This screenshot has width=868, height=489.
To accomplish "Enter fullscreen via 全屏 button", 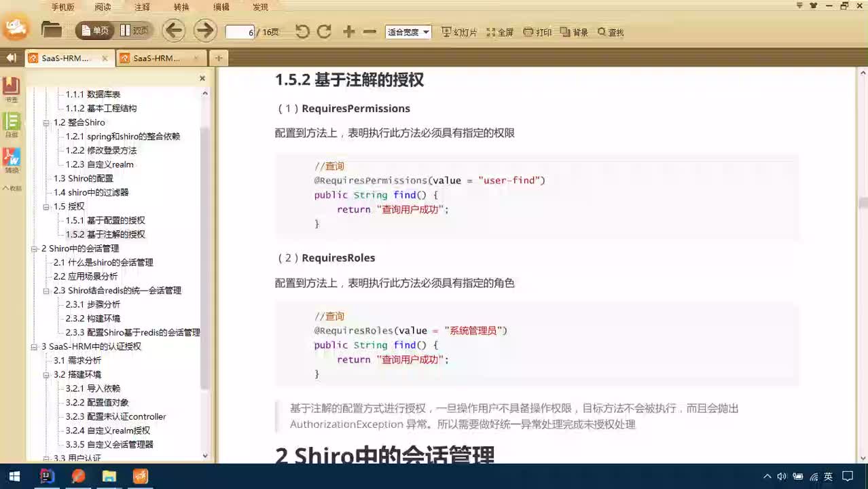I will click(500, 32).
